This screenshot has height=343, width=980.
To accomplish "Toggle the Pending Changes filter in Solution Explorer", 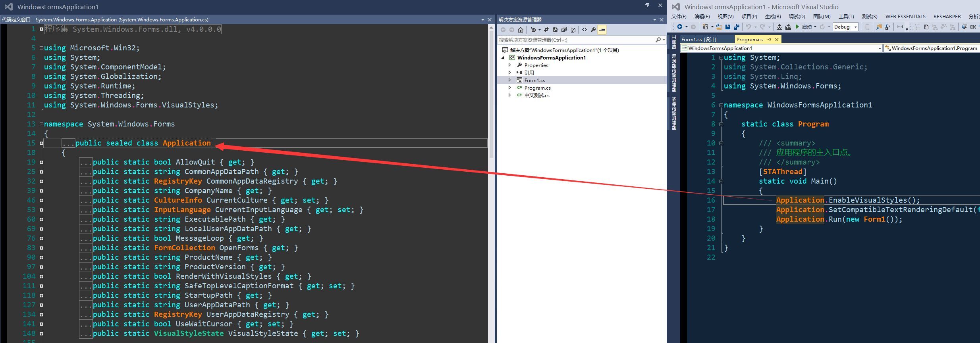I will coord(533,30).
